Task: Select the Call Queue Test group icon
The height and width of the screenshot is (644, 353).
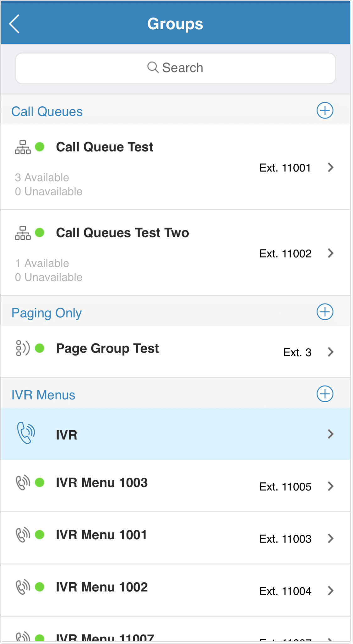Action: pos(22,147)
